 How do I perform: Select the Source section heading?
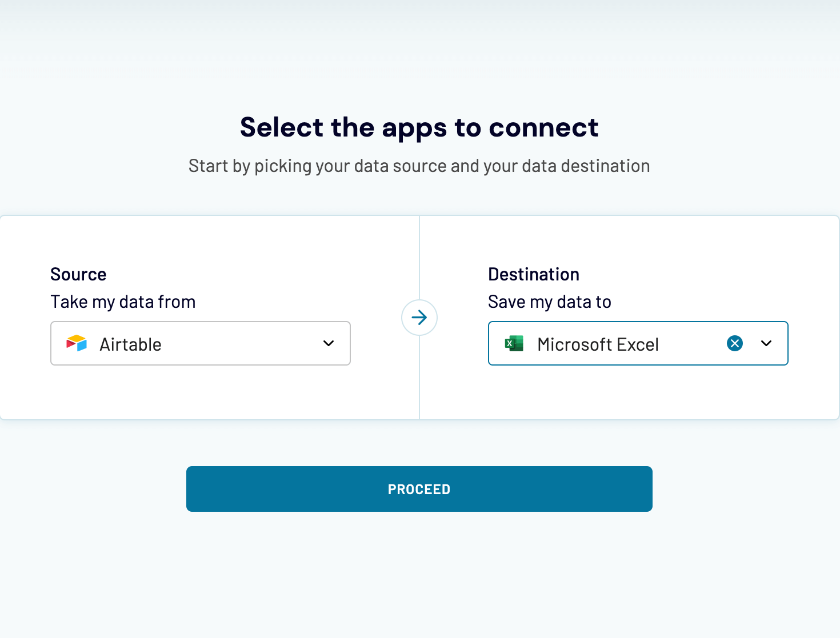[78, 274]
